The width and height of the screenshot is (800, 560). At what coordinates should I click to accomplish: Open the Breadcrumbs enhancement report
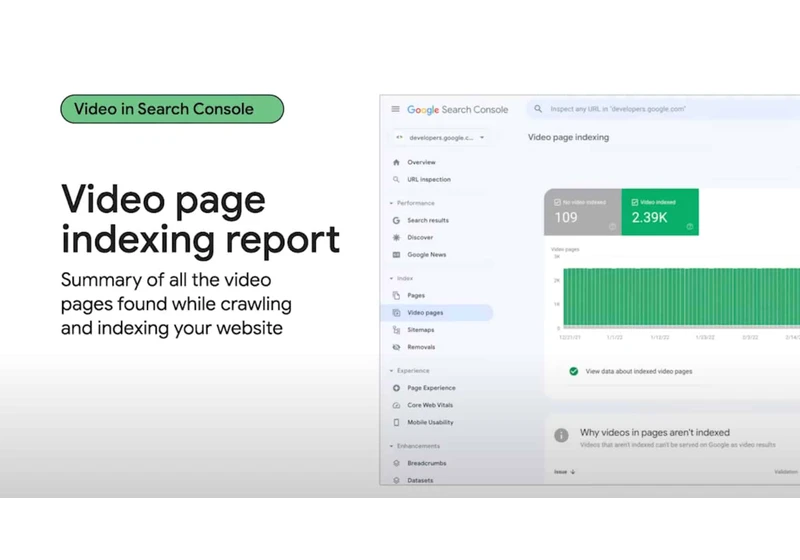click(x=427, y=464)
